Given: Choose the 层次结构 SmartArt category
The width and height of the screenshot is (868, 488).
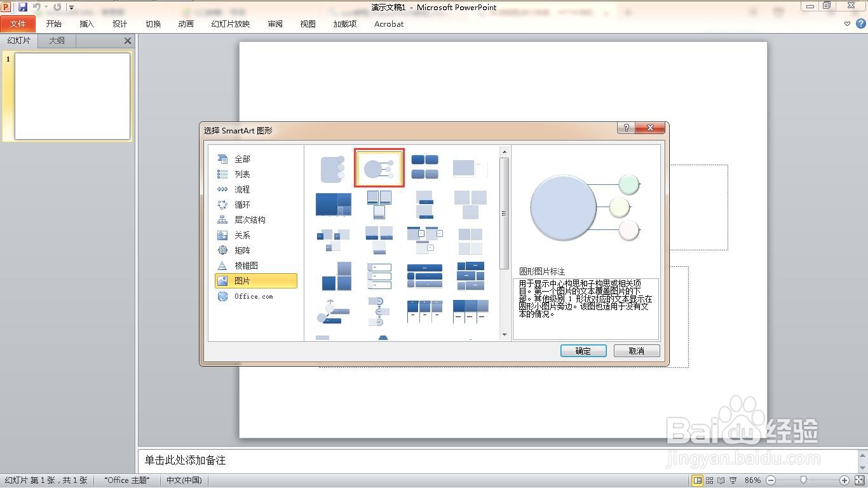Looking at the screenshot, I should click(x=255, y=220).
